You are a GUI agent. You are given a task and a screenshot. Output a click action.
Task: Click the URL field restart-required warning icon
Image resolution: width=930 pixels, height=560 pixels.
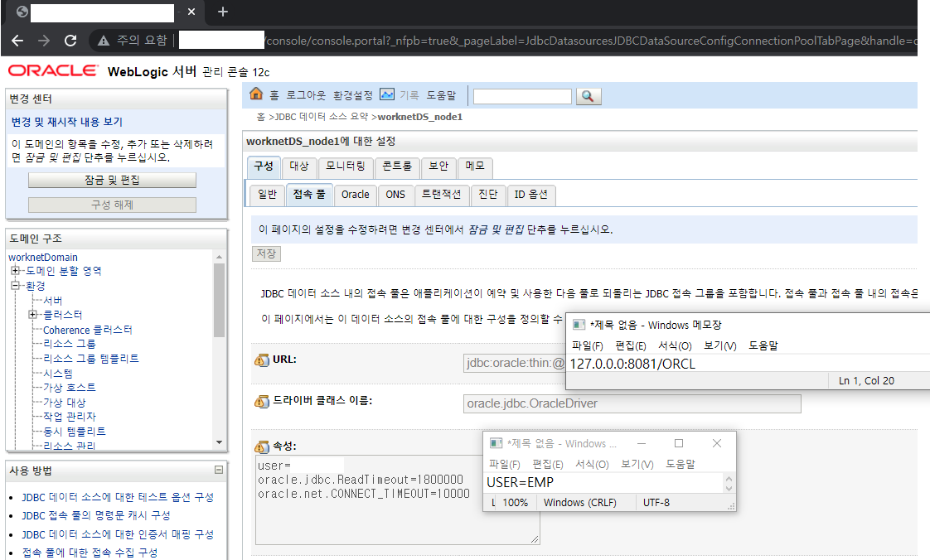[262, 360]
